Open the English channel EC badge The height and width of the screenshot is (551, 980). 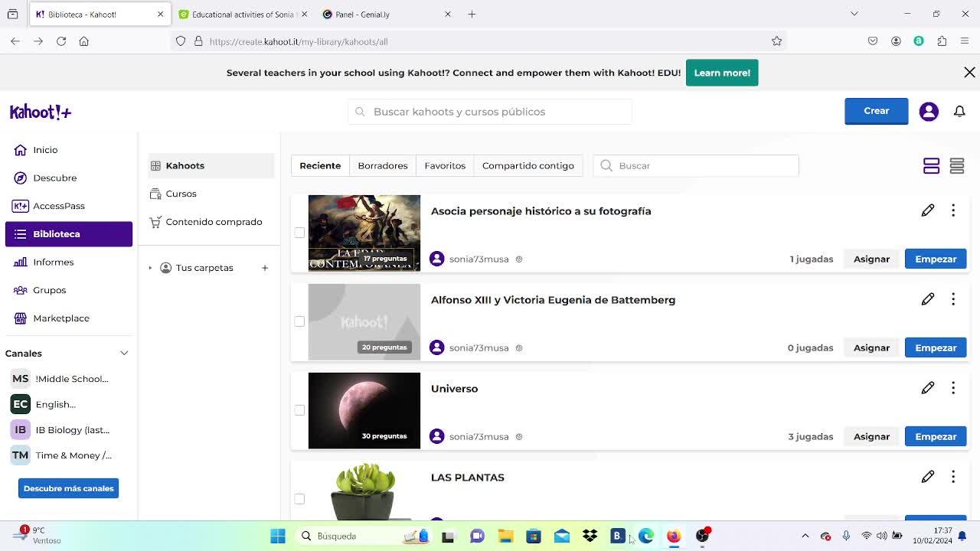pos(21,404)
